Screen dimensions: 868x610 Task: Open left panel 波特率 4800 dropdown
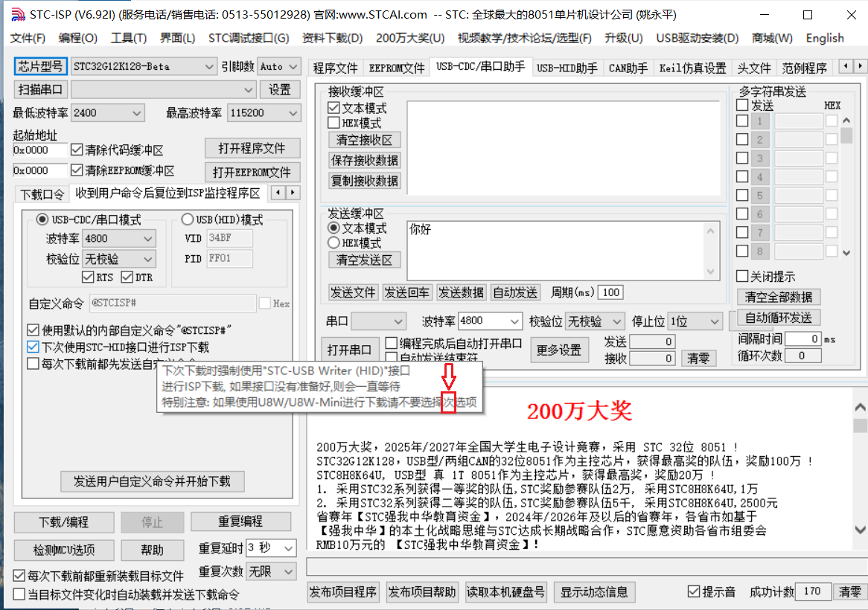(x=119, y=238)
